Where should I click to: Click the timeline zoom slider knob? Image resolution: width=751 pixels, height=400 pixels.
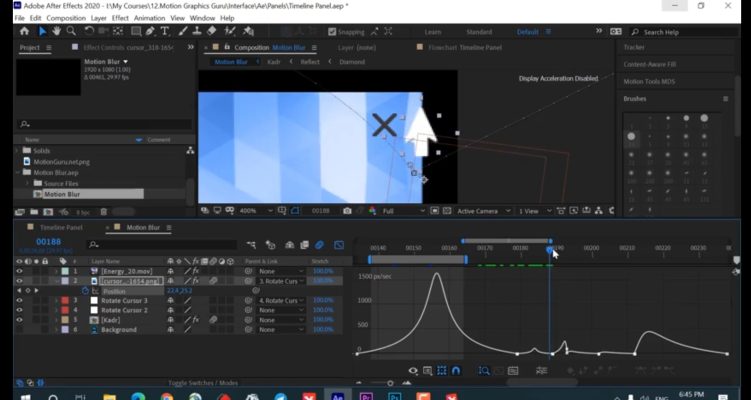coord(390,383)
